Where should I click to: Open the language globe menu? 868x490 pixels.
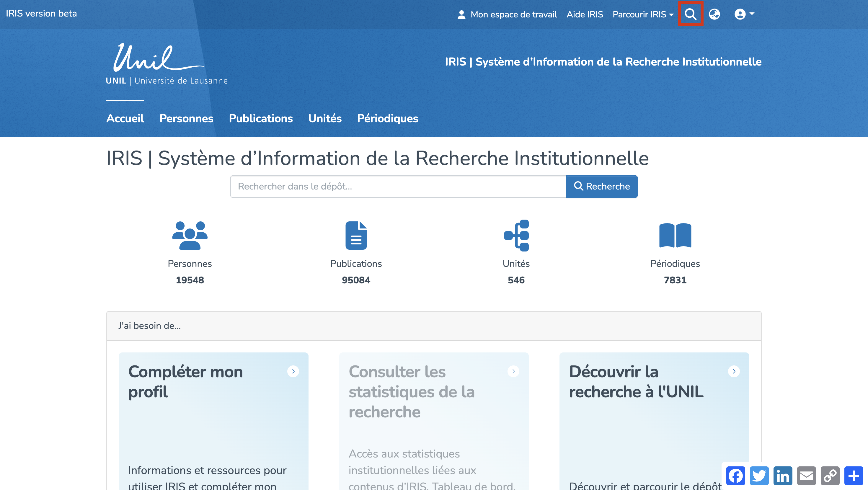click(x=714, y=14)
